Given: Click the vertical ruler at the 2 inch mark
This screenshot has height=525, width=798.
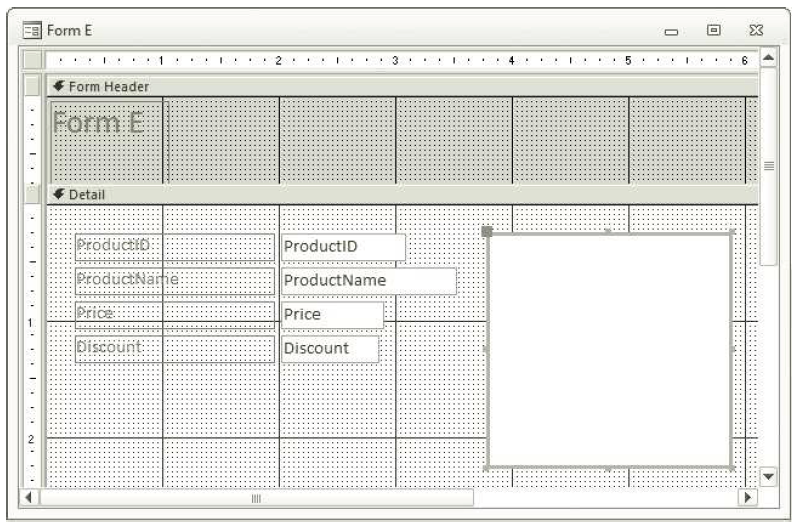Looking at the screenshot, I should [32, 439].
